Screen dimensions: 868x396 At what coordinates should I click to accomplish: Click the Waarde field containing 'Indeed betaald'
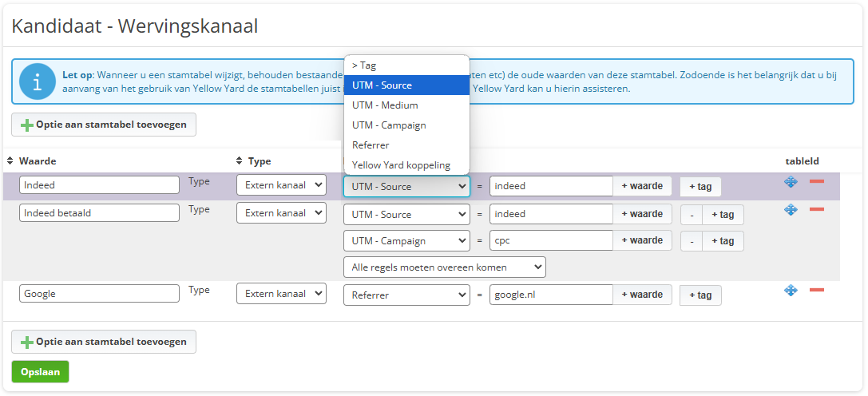point(99,212)
